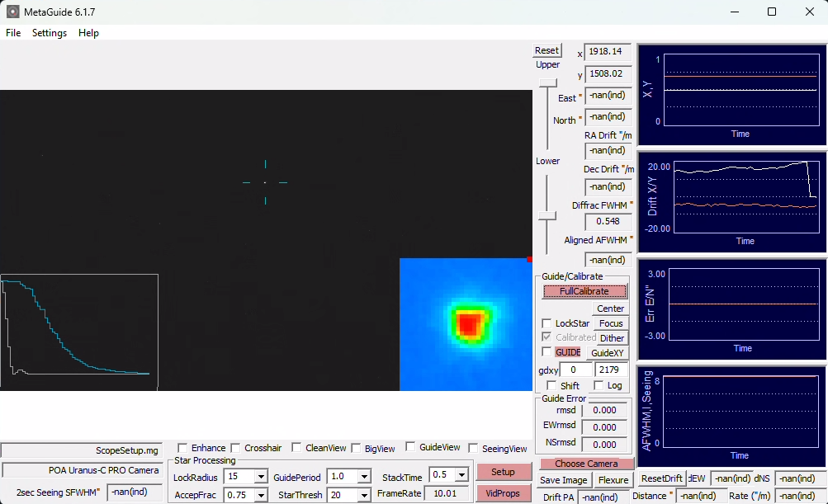Expand the LockRadius dropdown
The width and height of the screenshot is (828, 504).
click(x=261, y=477)
